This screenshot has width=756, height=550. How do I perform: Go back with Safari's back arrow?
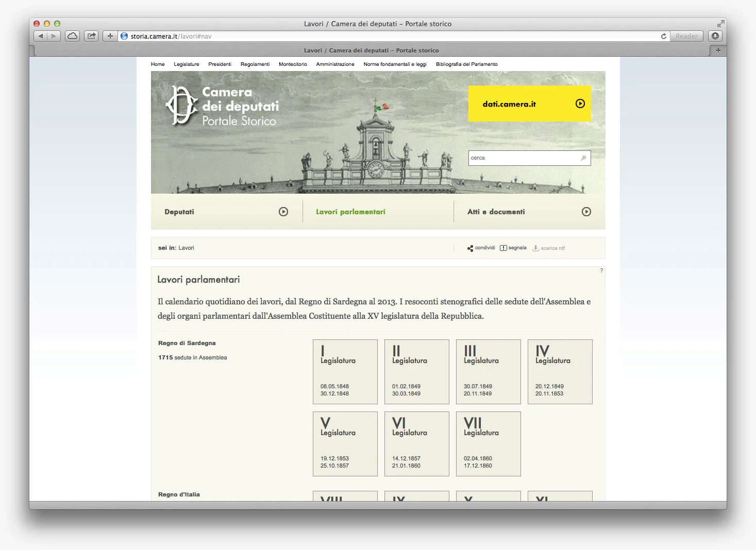(x=40, y=36)
